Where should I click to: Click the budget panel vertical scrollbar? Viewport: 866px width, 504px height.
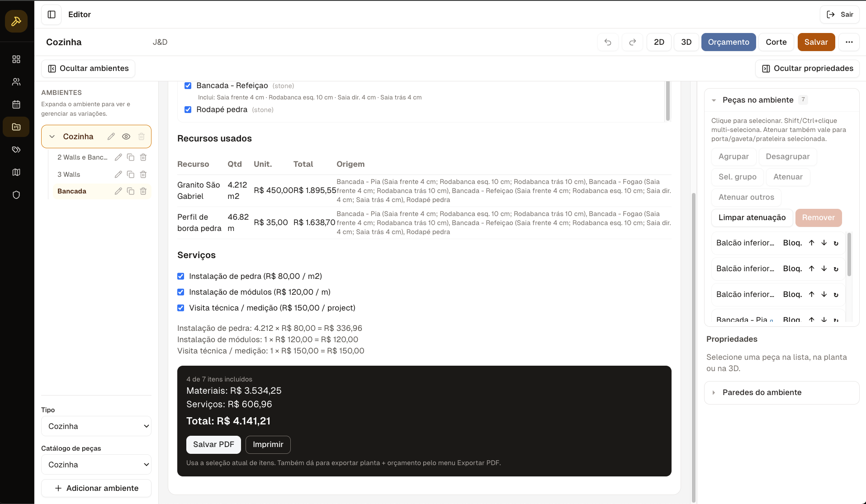pos(694,347)
